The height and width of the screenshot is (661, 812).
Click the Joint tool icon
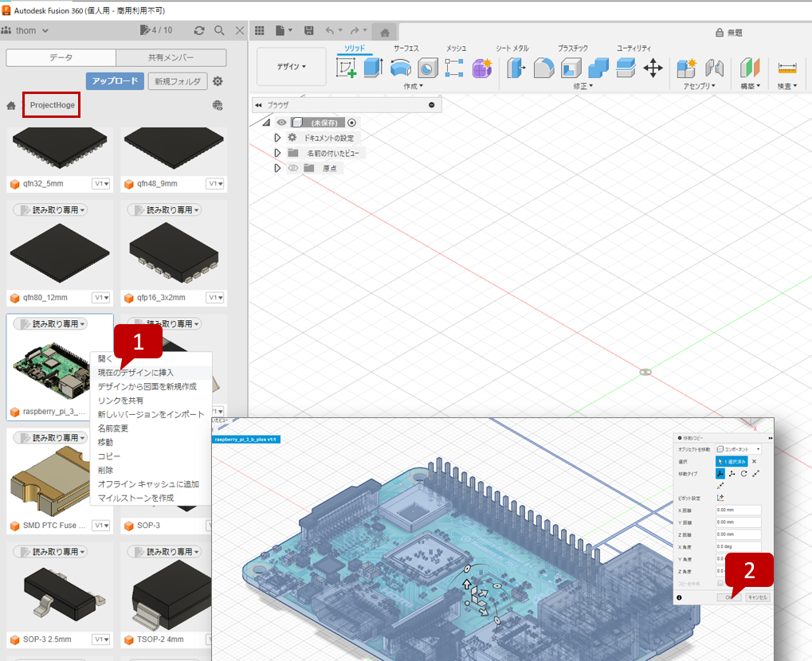714,68
